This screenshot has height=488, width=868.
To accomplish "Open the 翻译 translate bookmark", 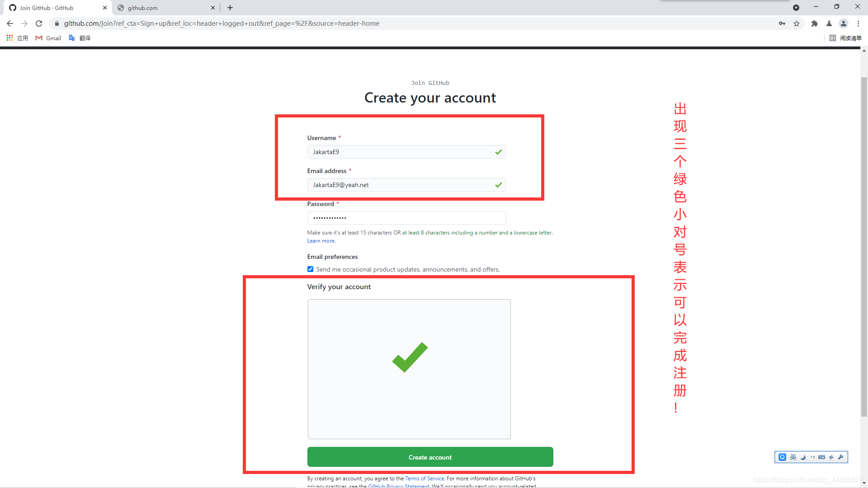I will (80, 38).
